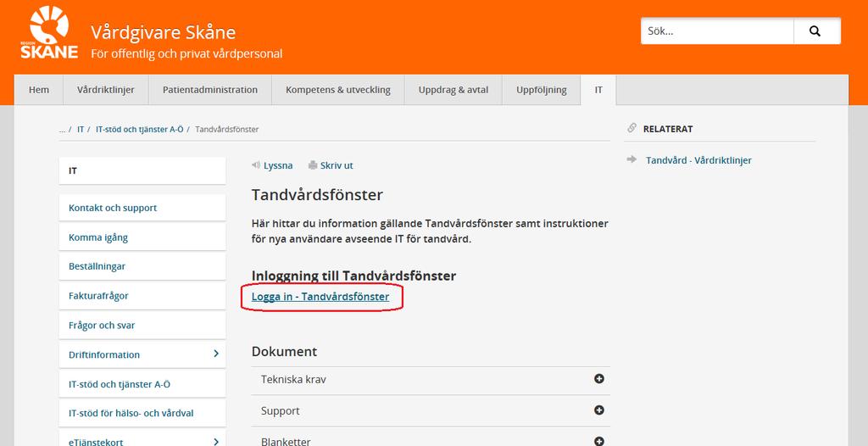This screenshot has width=868, height=446.
Task: Click Skriv ut text link
Action: [x=337, y=165]
